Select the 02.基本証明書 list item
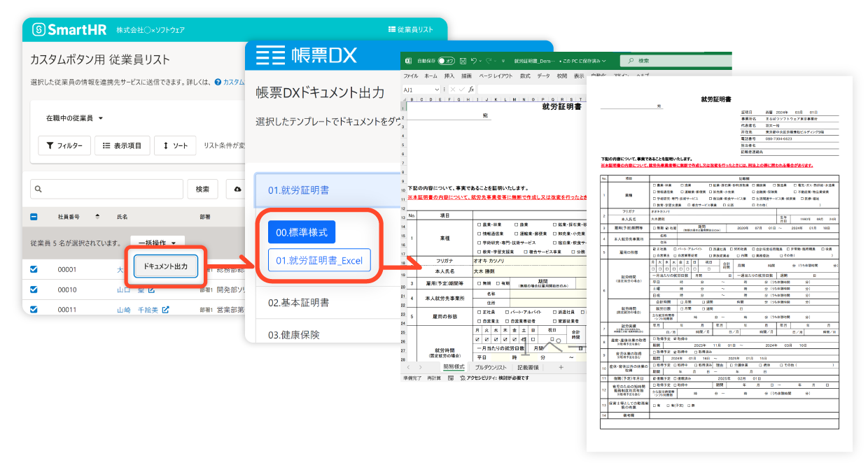This screenshot has width=868, height=472. coord(300,302)
